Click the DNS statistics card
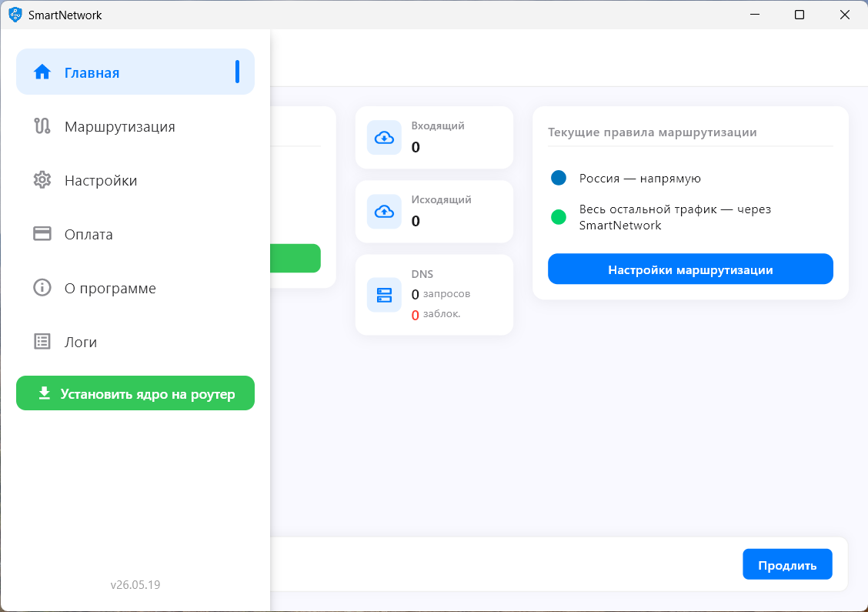Image resolution: width=868 pixels, height=612 pixels. coord(434,295)
